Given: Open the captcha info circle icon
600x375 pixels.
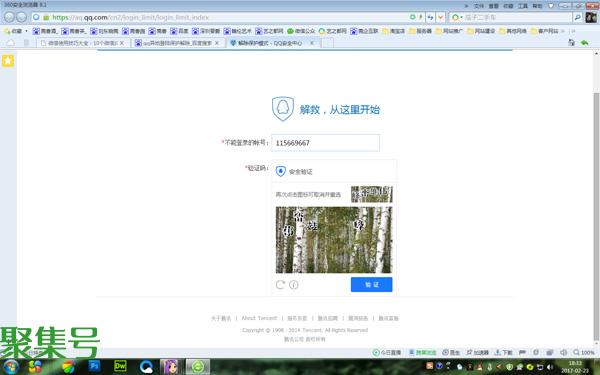Looking at the screenshot, I should coord(293,284).
